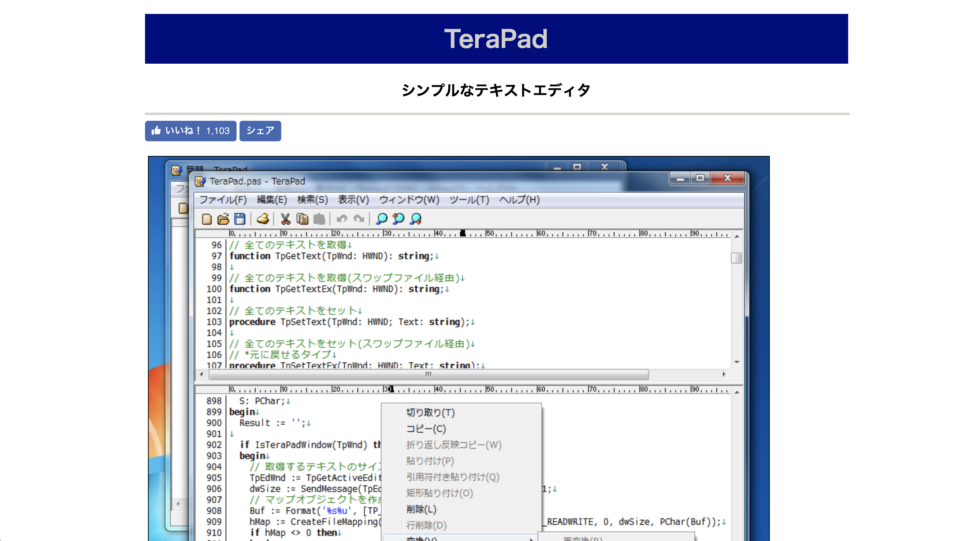Click the upper pane column ruler
Image resolution: width=980 pixels, height=541 pixels.
point(479,234)
